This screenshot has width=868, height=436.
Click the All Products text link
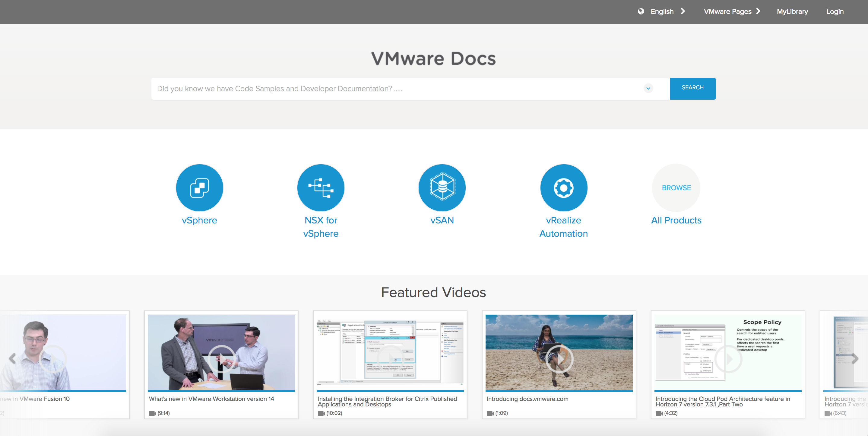[x=676, y=220]
